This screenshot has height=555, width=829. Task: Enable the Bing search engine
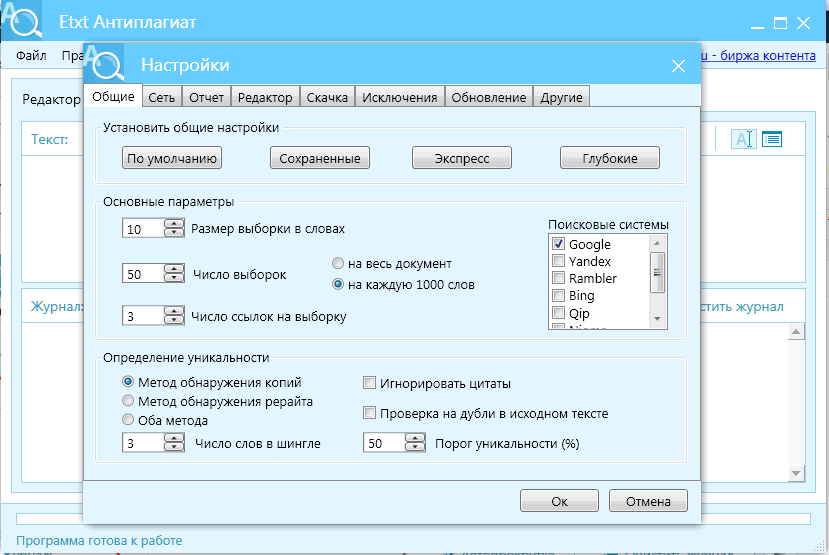(x=558, y=295)
